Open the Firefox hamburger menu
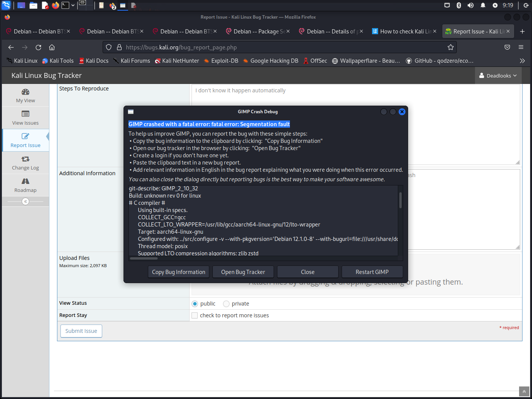 [521, 47]
